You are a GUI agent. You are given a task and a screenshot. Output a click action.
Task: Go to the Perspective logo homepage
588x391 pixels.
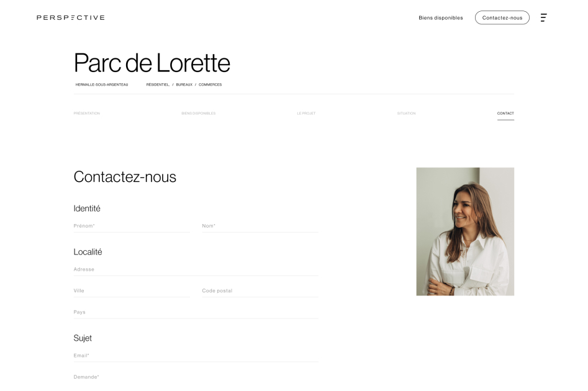click(71, 17)
